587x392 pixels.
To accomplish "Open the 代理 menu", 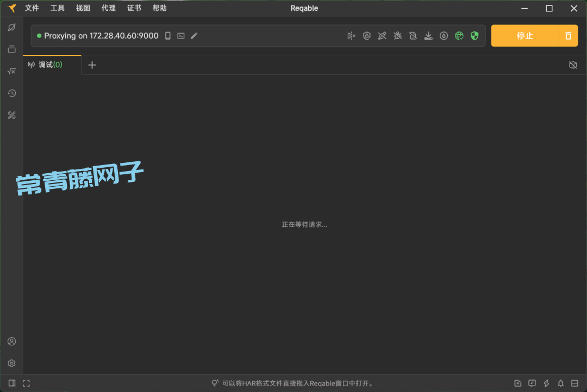I will [x=108, y=8].
